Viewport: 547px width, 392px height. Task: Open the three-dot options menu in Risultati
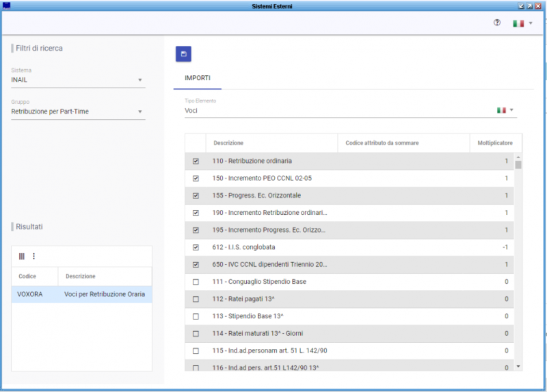(x=34, y=257)
